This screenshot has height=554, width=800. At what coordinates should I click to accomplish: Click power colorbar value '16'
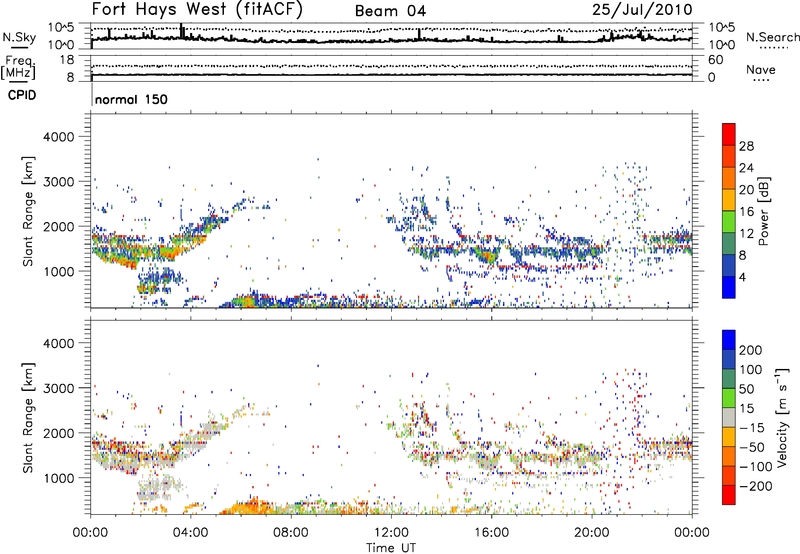tap(746, 212)
